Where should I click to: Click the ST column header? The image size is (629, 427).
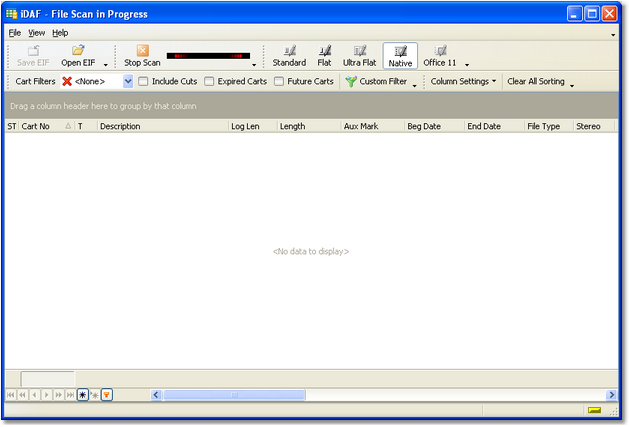pyautogui.click(x=12, y=126)
